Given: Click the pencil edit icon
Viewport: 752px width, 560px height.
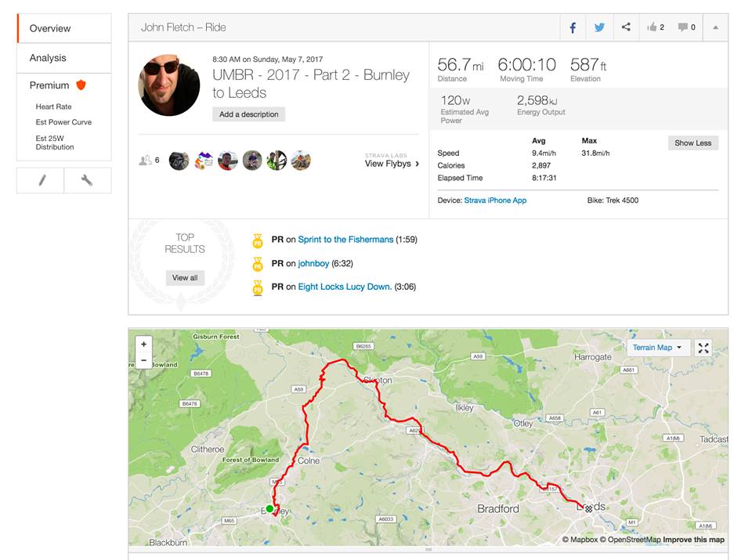Looking at the screenshot, I should point(42,181).
